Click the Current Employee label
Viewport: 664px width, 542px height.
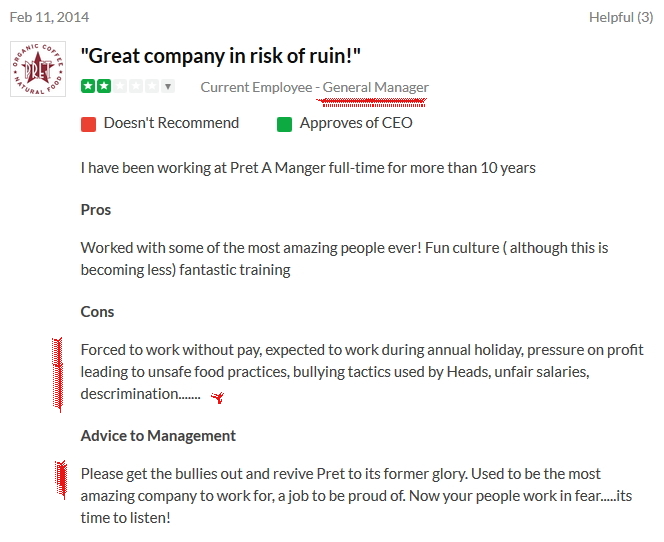pos(256,87)
